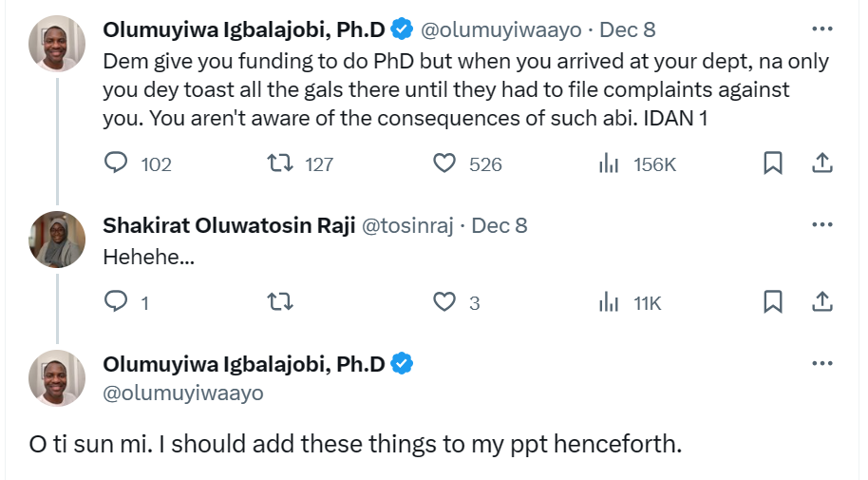Bookmark Shakirat's Hehehe tweet
This screenshot has height=480, width=868.
pos(773,302)
